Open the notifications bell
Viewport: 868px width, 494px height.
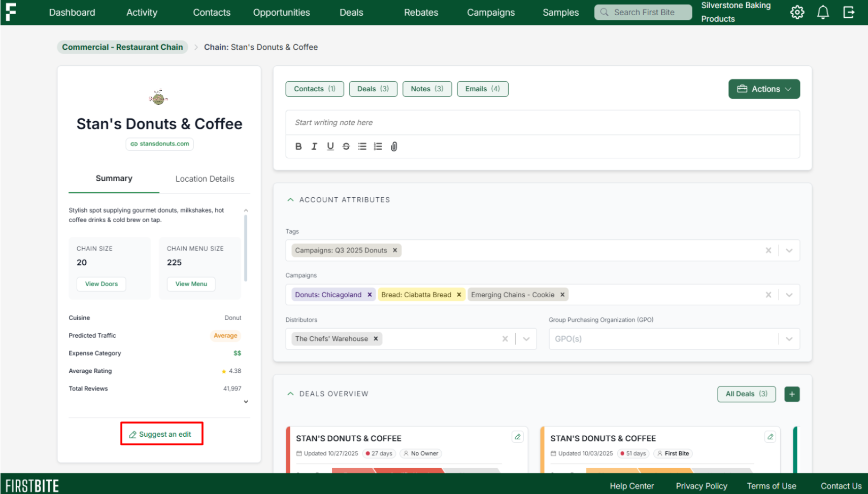click(x=823, y=12)
